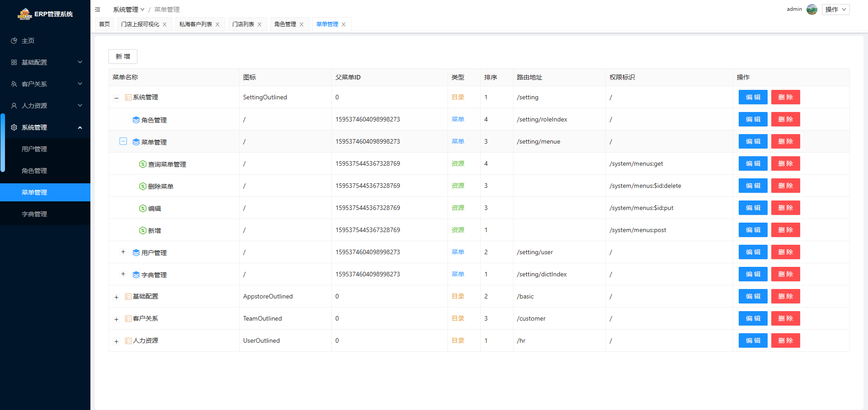Click the 人力资源 user icon in sidebar
The image size is (868, 410).
pos(14,106)
